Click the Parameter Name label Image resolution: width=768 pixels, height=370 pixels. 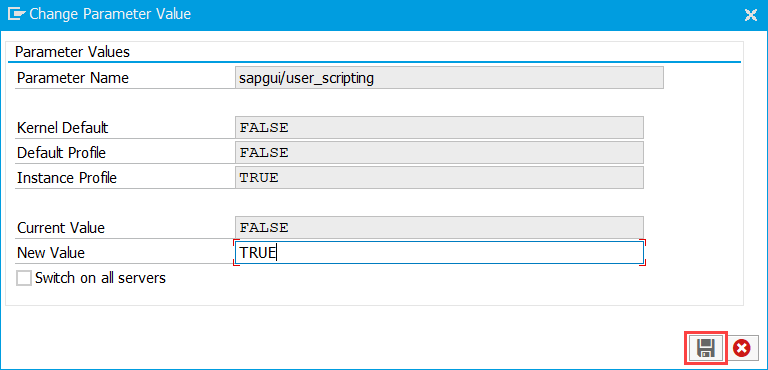(72, 78)
